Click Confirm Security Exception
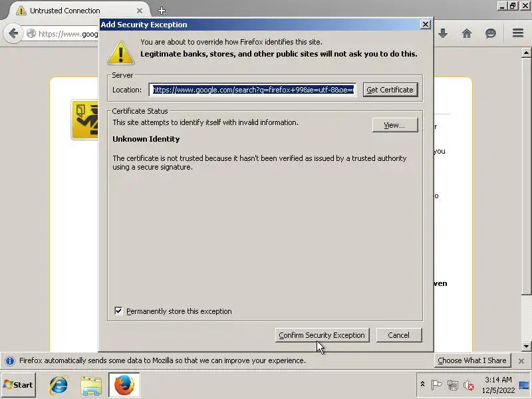Screen dimensions: 532x399 pos(322,335)
